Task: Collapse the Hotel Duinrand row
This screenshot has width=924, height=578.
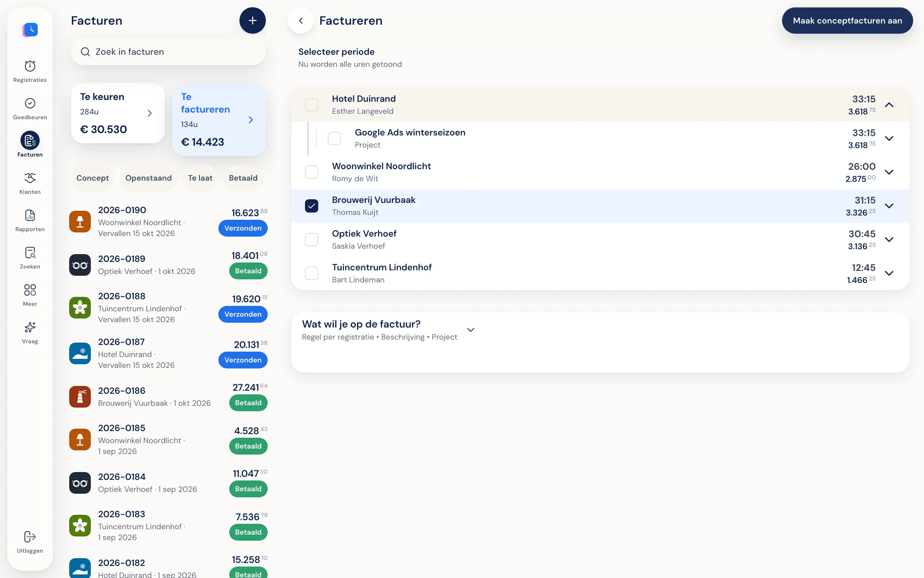Action: [889, 105]
